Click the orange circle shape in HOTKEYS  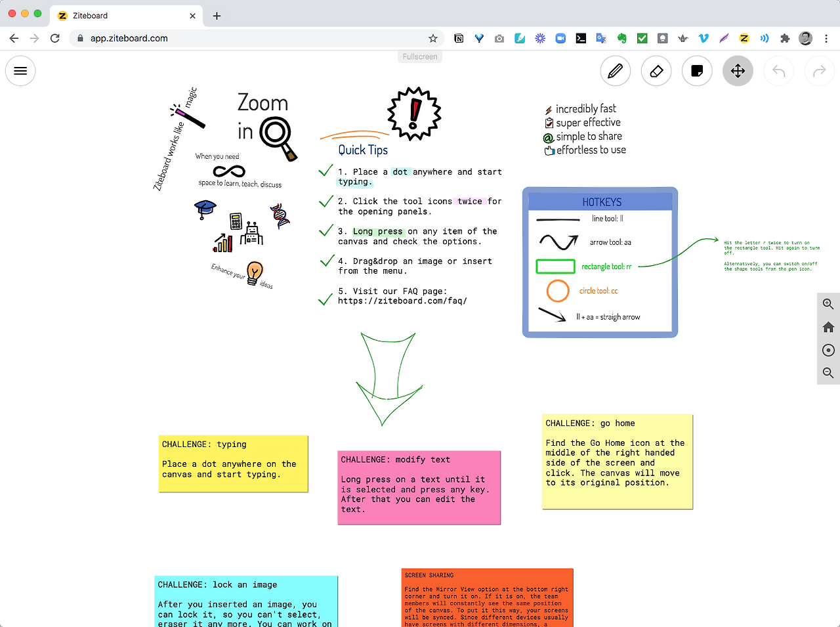(x=558, y=291)
